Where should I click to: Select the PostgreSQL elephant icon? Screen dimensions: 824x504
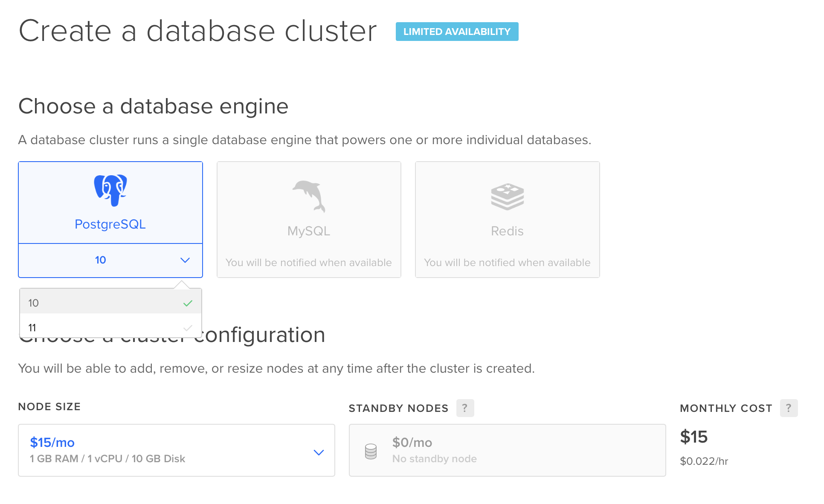point(110,190)
